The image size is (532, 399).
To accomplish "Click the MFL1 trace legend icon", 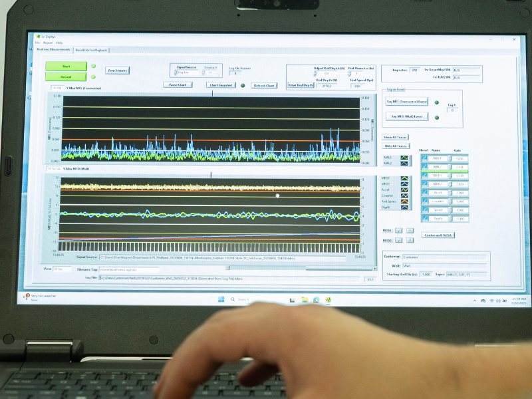I will coord(404,158).
